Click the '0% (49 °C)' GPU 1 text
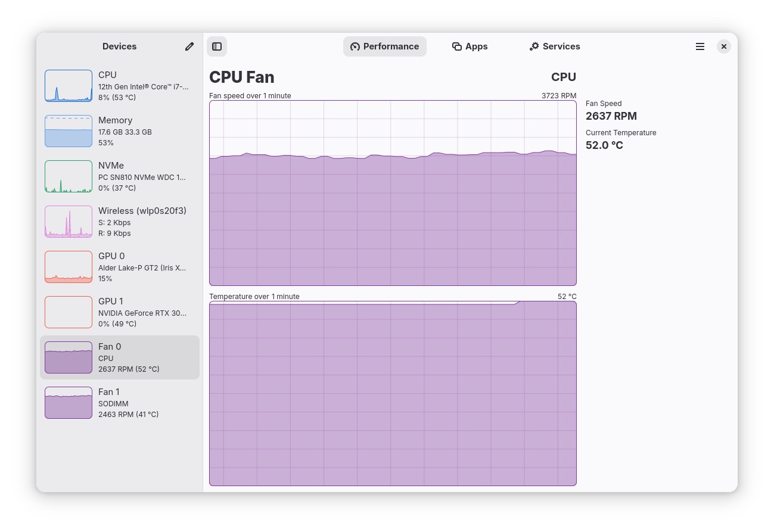774x532 pixels. pos(117,324)
